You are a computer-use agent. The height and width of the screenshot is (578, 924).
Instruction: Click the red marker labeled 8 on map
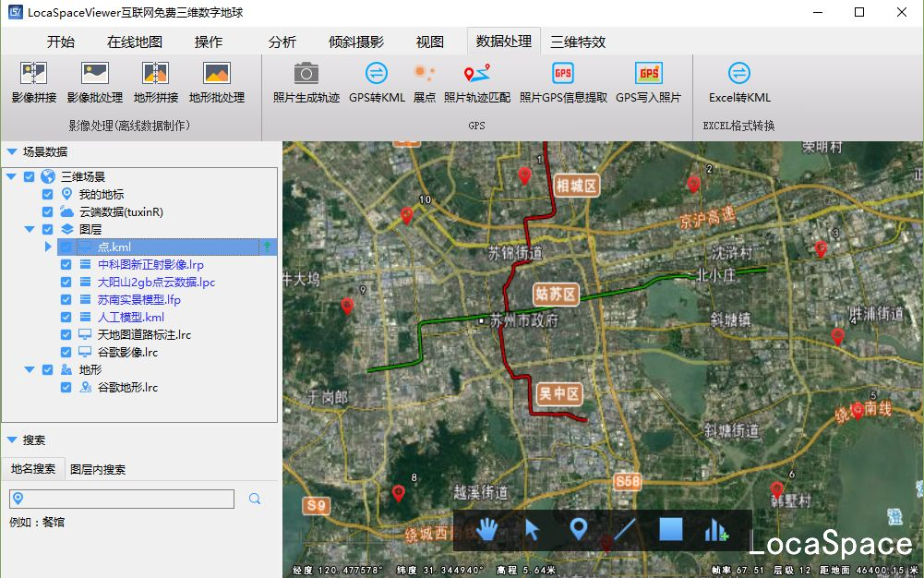pos(399,493)
